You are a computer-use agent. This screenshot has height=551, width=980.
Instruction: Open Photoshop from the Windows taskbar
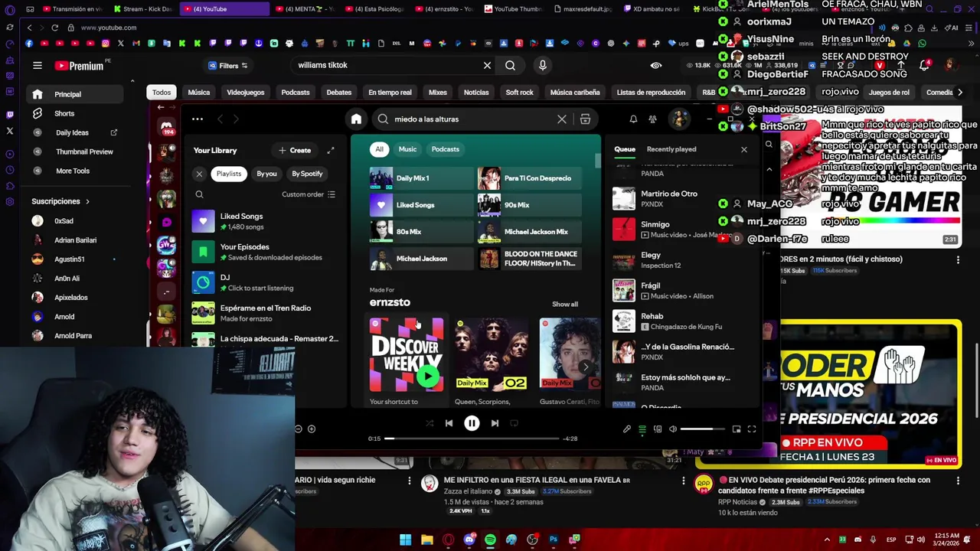click(x=554, y=540)
